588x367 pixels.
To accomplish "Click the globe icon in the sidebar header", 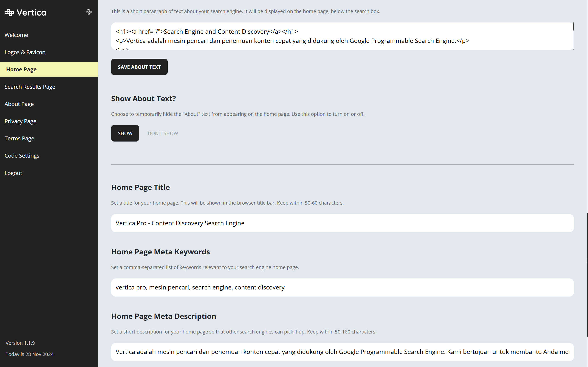I will [x=89, y=12].
